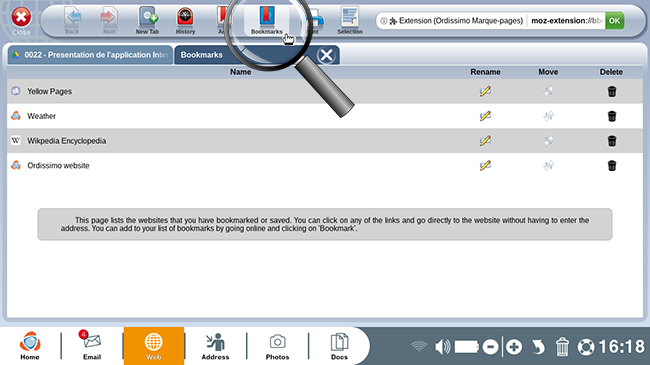Move the Ordissimo website bookmark
Viewport: 650px width, 365px height.
tap(548, 165)
